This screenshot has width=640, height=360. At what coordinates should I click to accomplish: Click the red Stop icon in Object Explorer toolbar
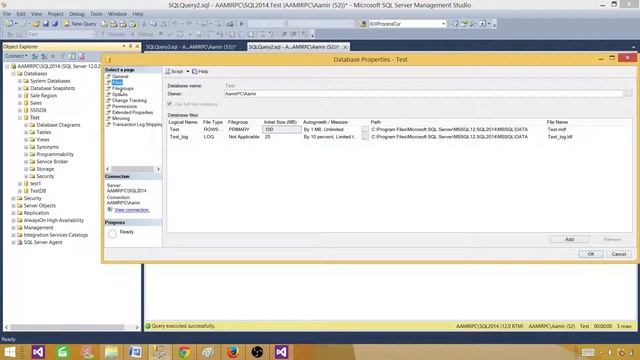pyautogui.click(x=82, y=56)
